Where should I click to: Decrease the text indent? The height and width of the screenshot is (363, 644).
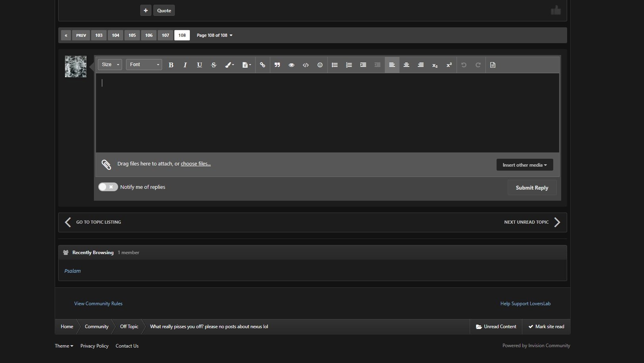[377, 65]
